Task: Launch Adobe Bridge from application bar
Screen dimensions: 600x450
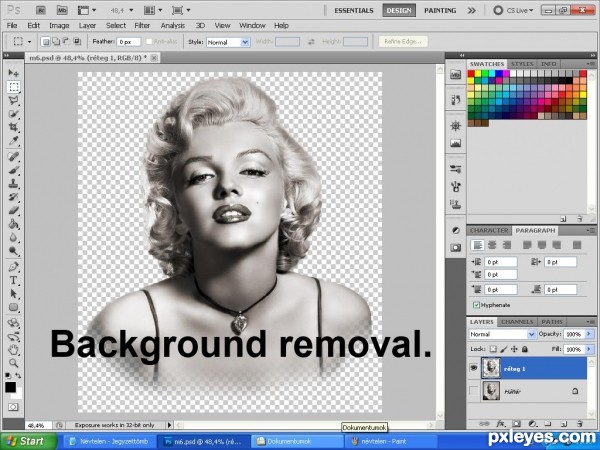Action: (x=41, y=10)
